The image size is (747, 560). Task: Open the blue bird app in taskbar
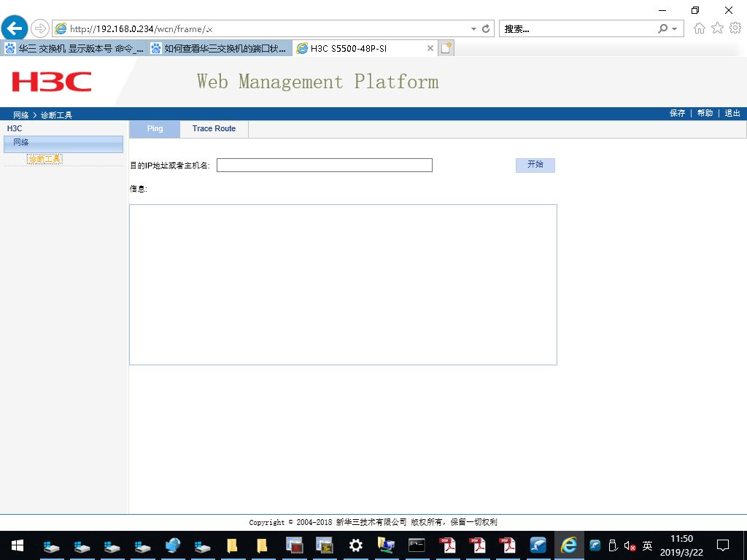[538, 545]
